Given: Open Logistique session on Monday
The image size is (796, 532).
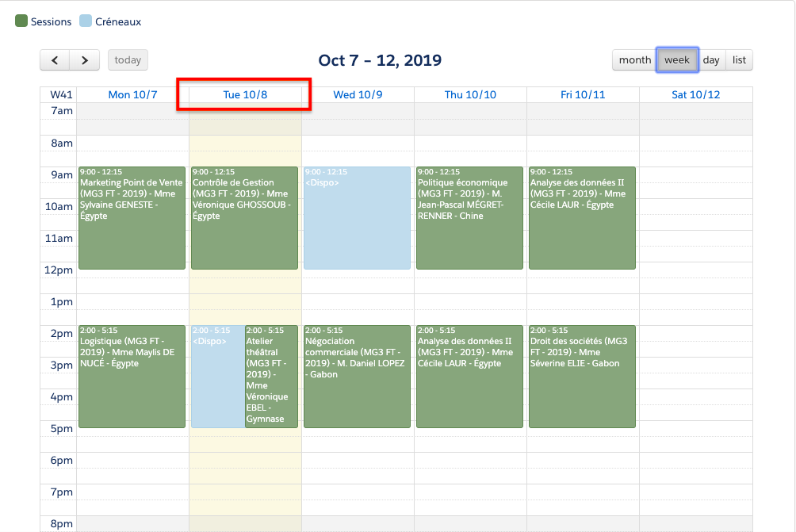Looking at the screenshot, I should coord(132,377).
